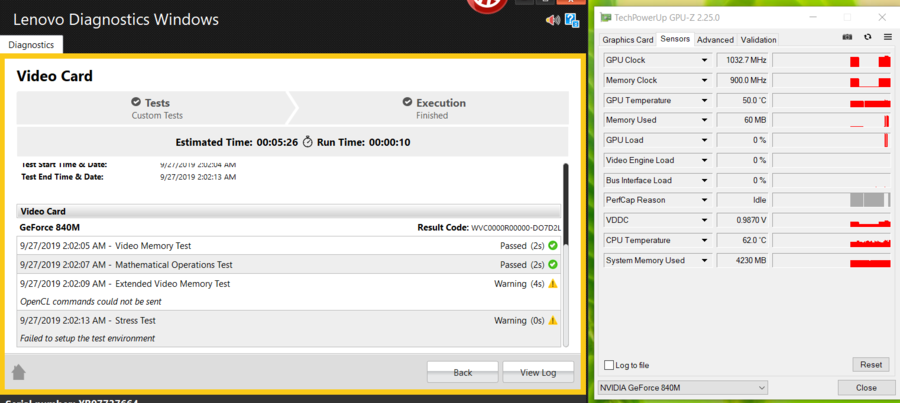Image resolution: width=900 pixels, height=403 pixels.
Task: Click the Extended Video Memory Test row
Action: [289, 292]
